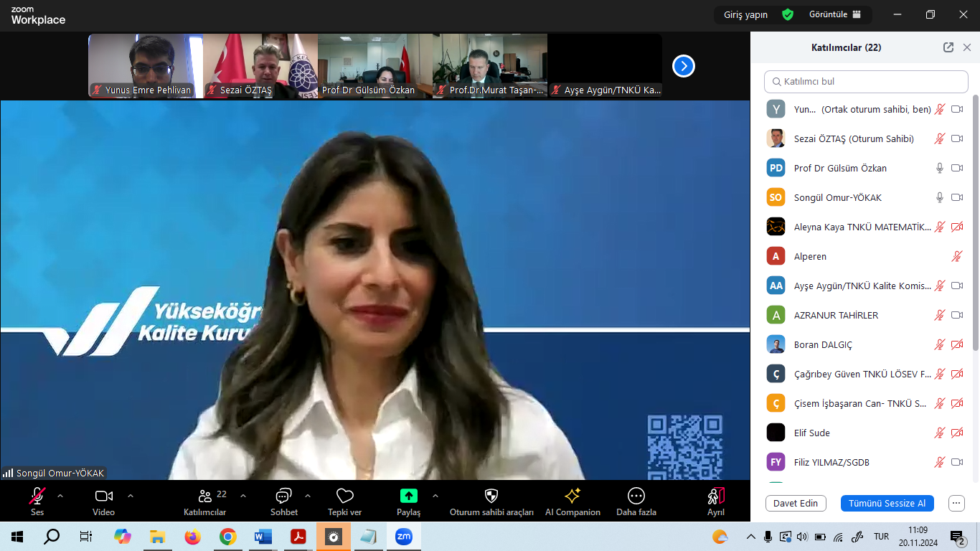
Task: Click tray volume speaker icon
Action: coord(802,537)
